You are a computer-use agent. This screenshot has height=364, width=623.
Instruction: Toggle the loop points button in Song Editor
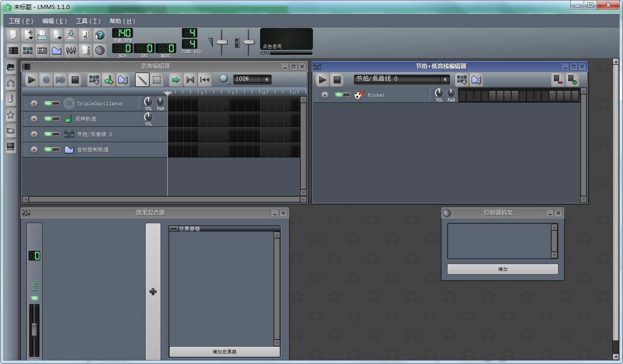190,80
